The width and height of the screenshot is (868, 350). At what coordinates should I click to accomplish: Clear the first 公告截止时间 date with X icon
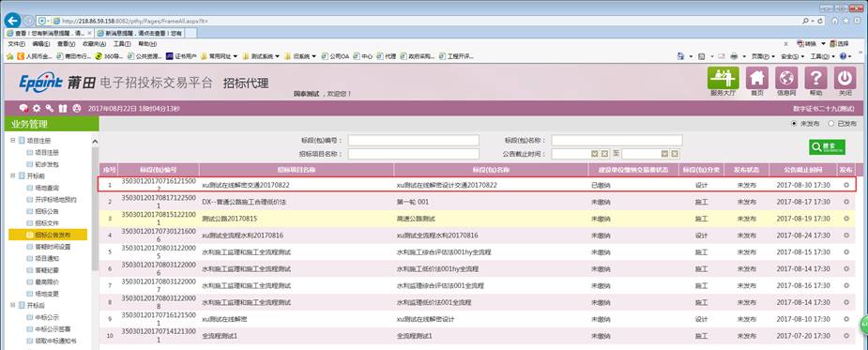coord(604,154)
